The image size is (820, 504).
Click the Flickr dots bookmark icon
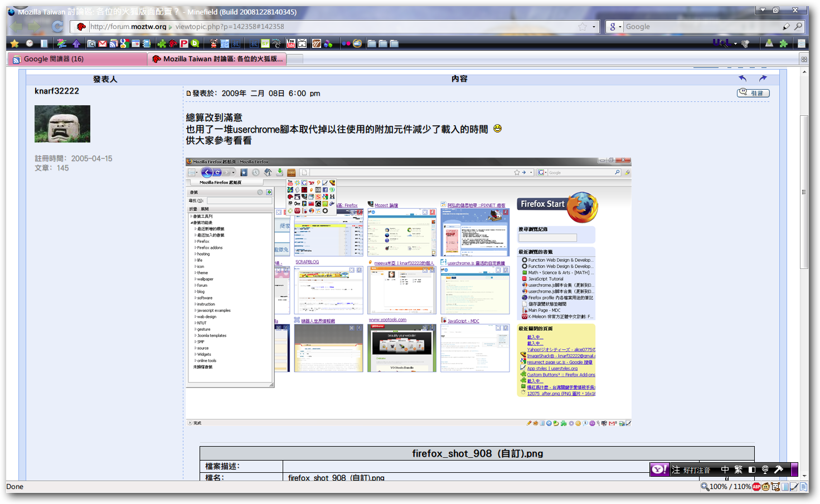point(346,43)
